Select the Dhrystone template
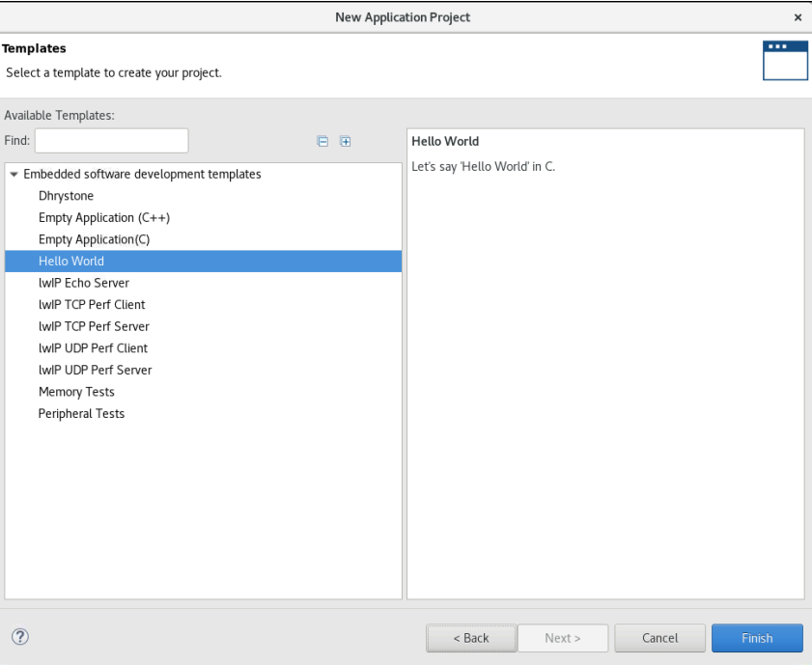812x665 pixels. [66, 195]
